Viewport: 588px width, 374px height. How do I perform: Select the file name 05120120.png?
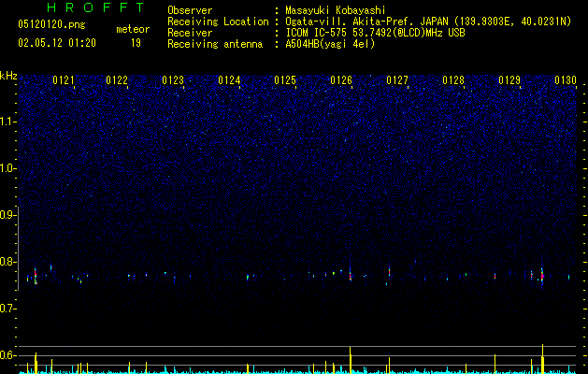click(51, 24)
